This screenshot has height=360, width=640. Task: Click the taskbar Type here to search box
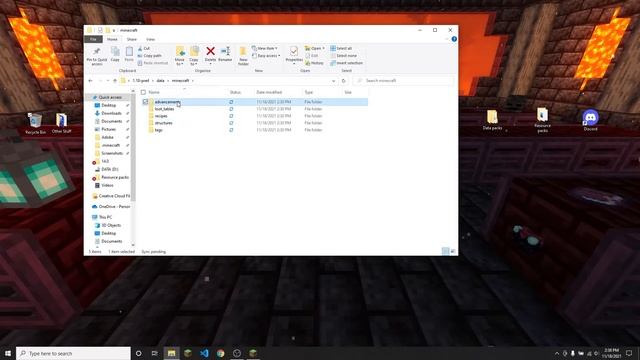(73, 353)
